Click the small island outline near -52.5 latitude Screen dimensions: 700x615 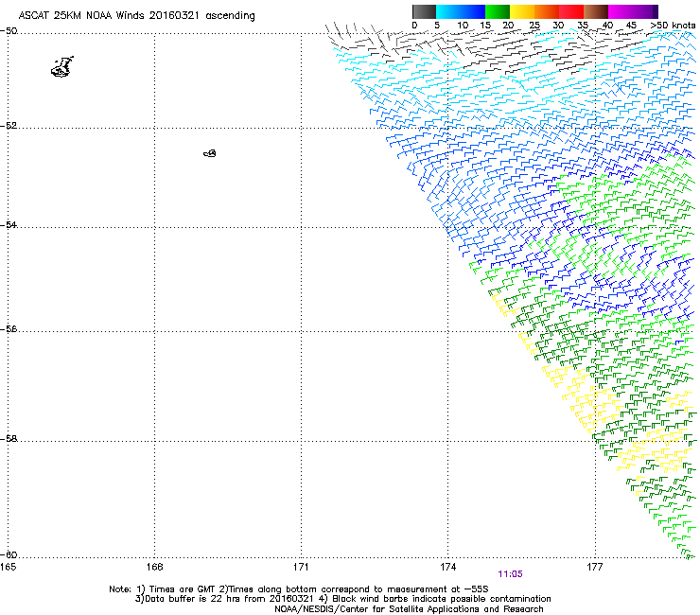pos(210,153)
